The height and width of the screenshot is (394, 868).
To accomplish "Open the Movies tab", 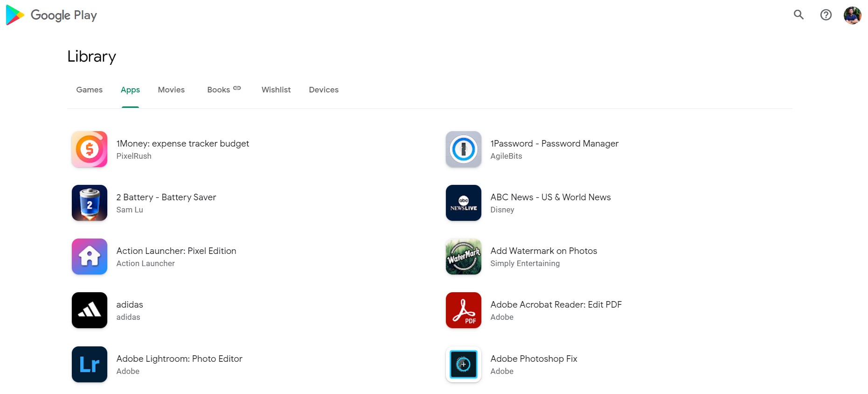I will 171,90.
